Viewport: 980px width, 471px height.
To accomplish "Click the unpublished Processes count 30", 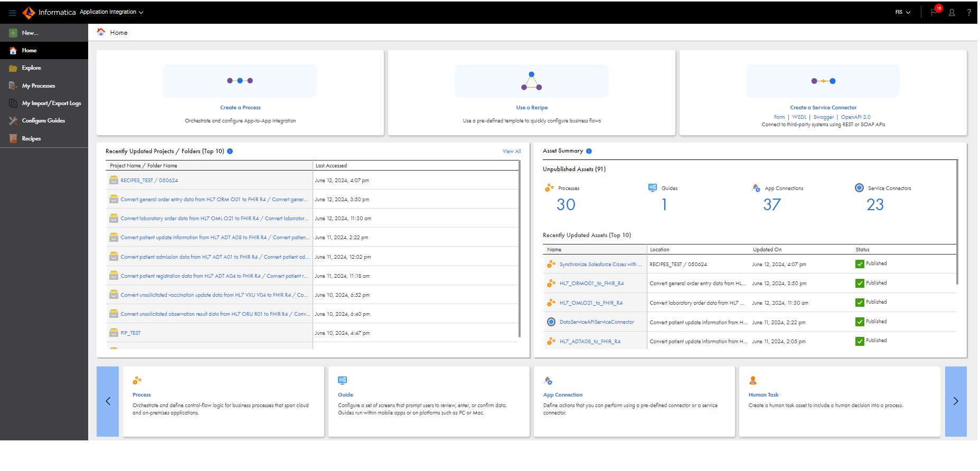I will click(566, 205).
